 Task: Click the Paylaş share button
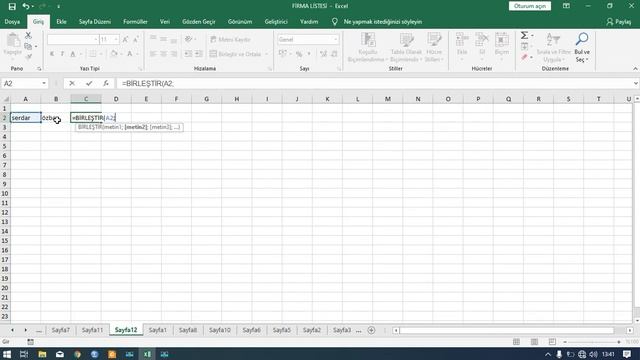tap(618, 22)
